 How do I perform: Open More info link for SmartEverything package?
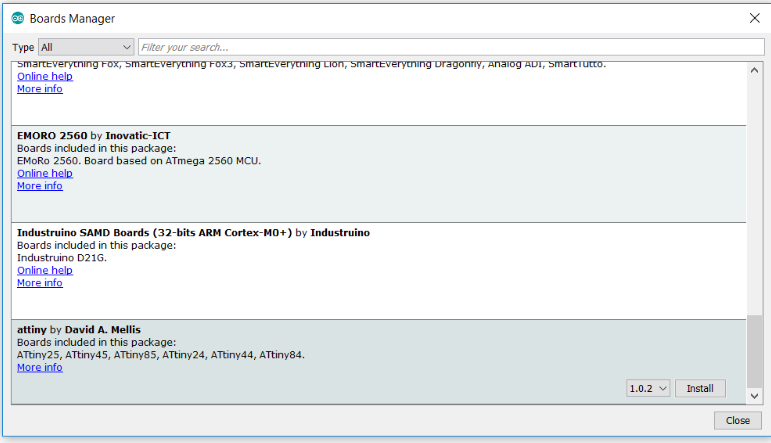click(40, 89)
